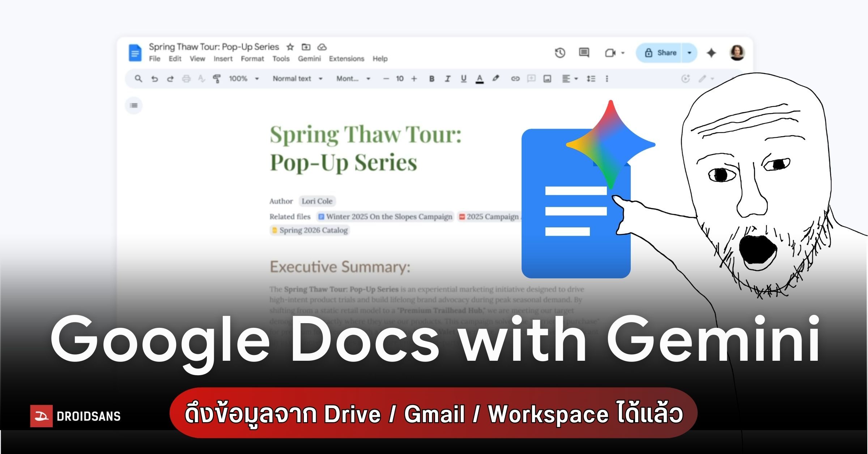Click the Lori Cole author chip
Screen dimensions: 868x454
317,201
